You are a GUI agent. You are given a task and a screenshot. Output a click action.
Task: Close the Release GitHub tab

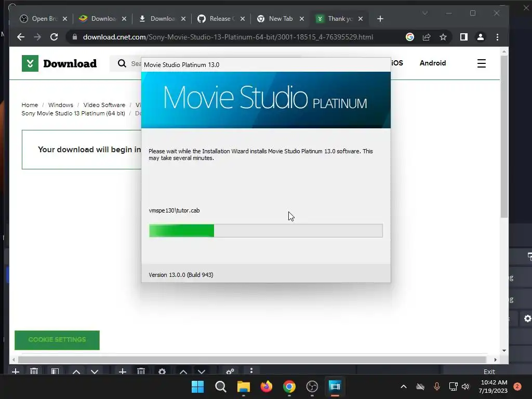point(243,19)
